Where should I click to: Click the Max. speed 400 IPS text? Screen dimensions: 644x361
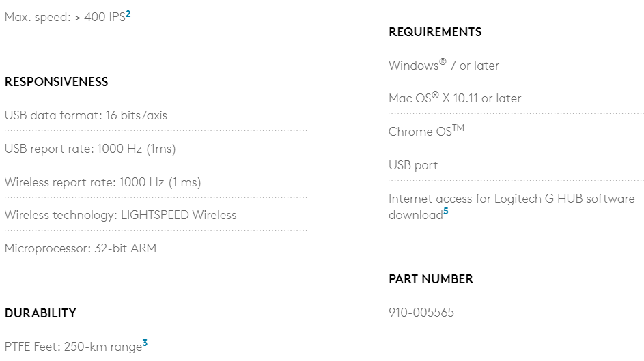[x=64, y=17]
